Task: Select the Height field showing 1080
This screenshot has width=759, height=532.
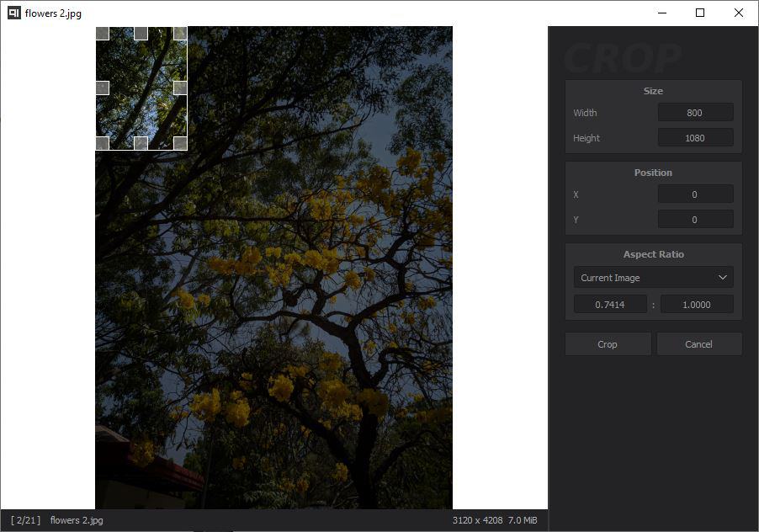Action: pos(695,138)
